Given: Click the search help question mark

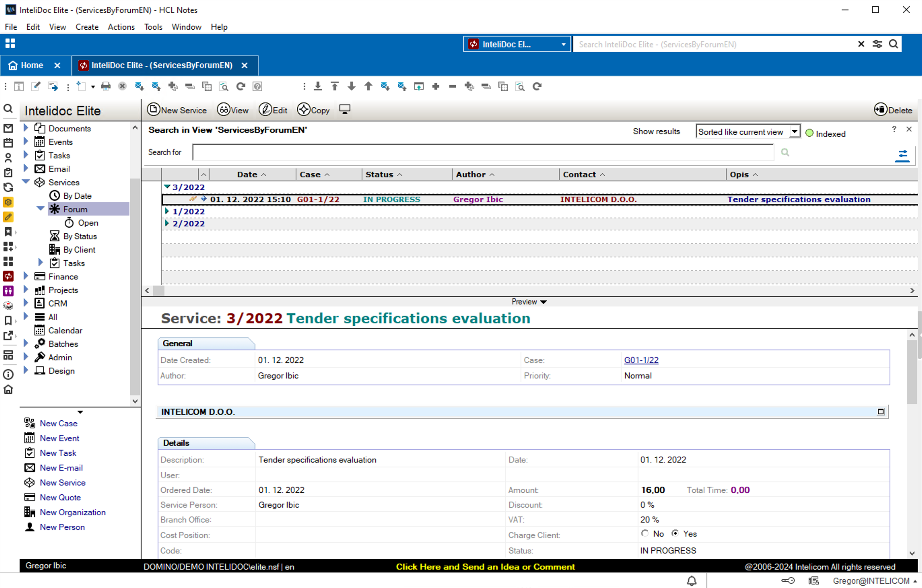Looking at the screenshot, I should point(894,129).
